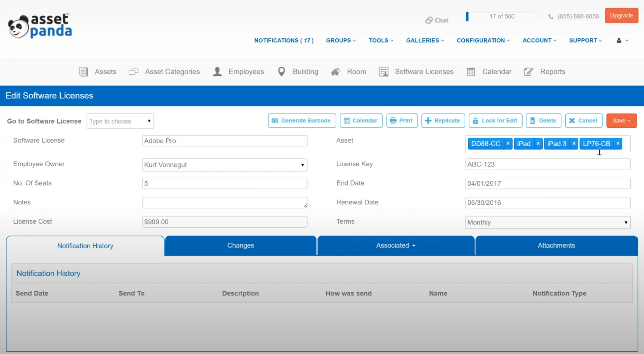Open the Configuration menu
The image size is (644, 354).
pos(483,41)
